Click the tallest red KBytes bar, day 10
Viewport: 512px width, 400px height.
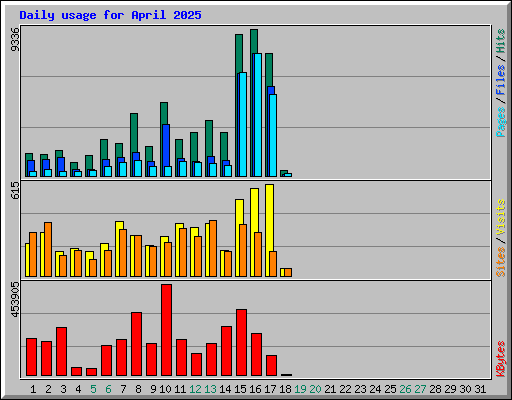(x=167, y=330)
